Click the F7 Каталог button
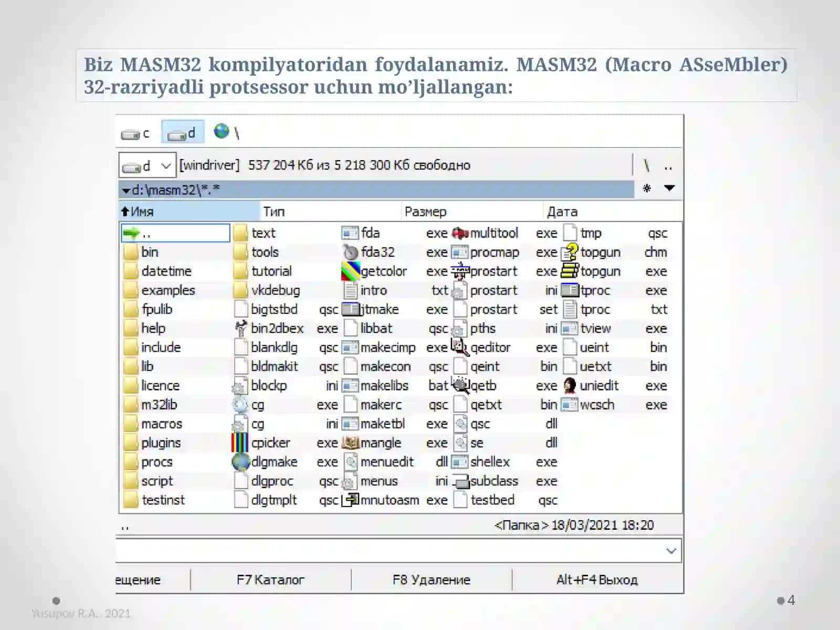 [x=270, y=580]
